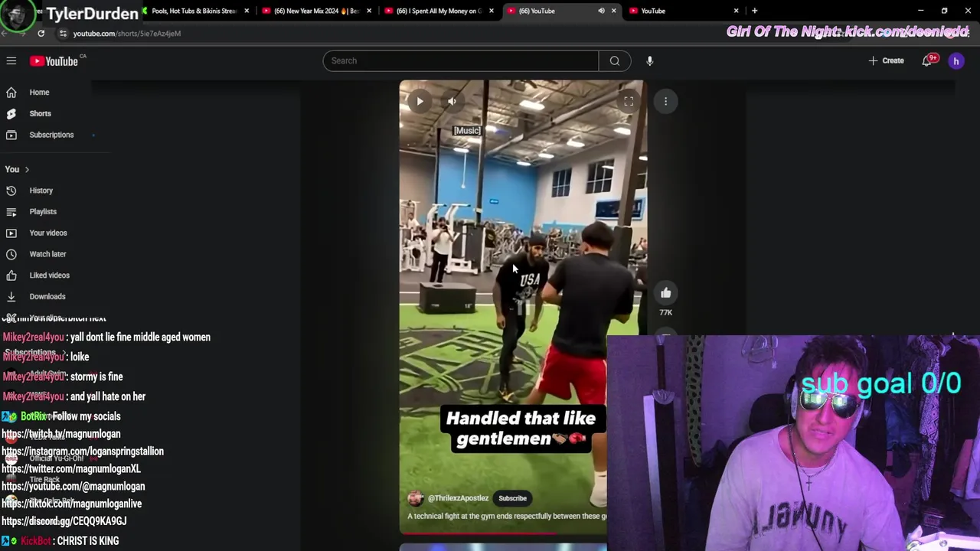Open the youtube @magnumlogan chat link
Viewport: 980px width, 551px height.
tap(73, 487)
